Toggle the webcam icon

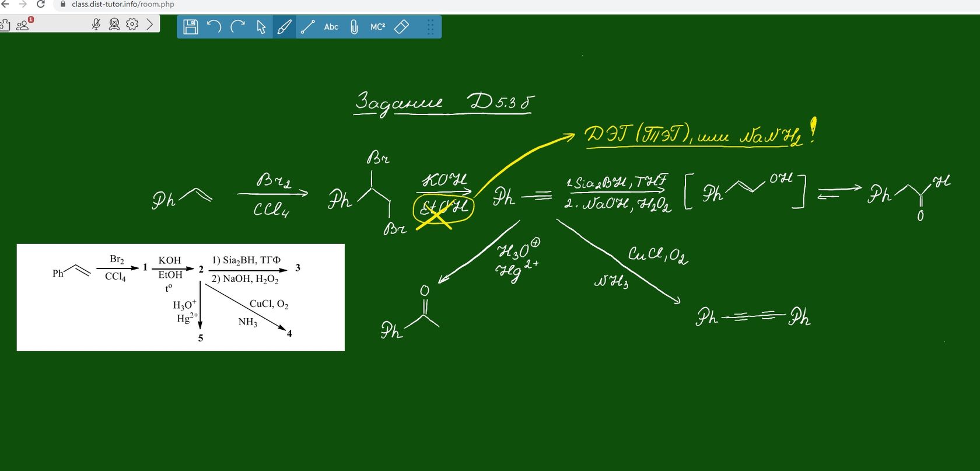[114, 24]
